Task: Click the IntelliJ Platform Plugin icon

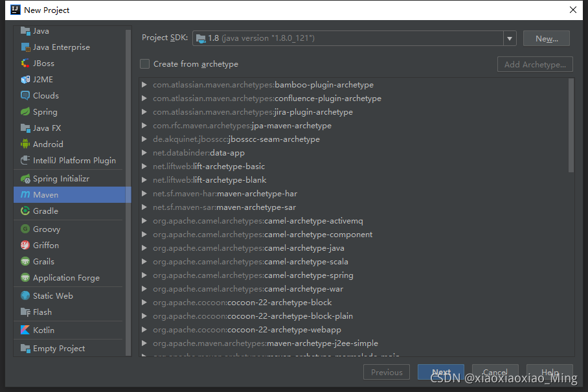Action: 25,161
